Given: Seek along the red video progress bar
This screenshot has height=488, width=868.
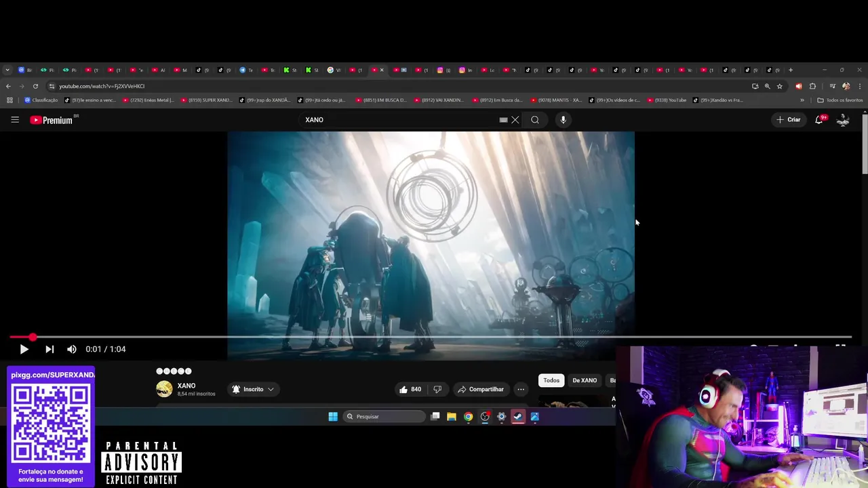Looking at the screenshot, I should tap(431, 337).
